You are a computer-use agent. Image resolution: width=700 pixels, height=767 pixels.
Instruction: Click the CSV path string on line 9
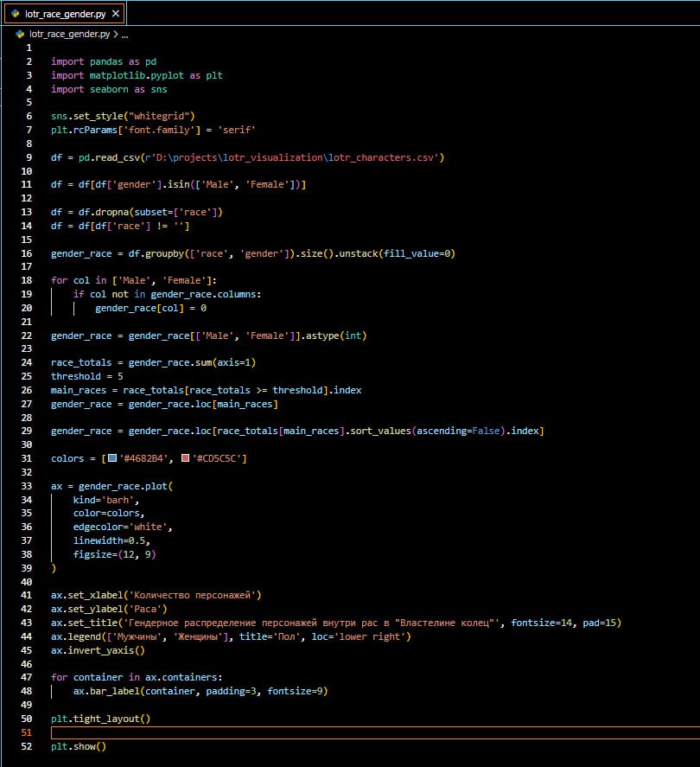point(295,157)
